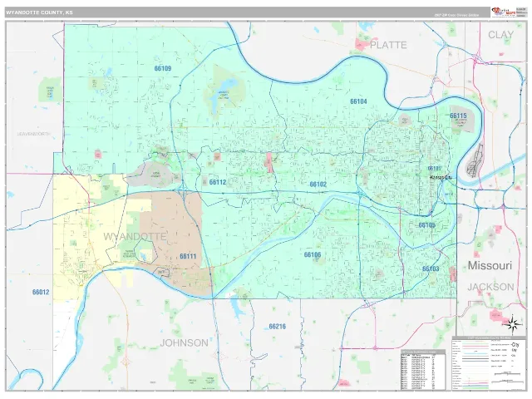Select ZIP code label 66101

tap(434, 168)
